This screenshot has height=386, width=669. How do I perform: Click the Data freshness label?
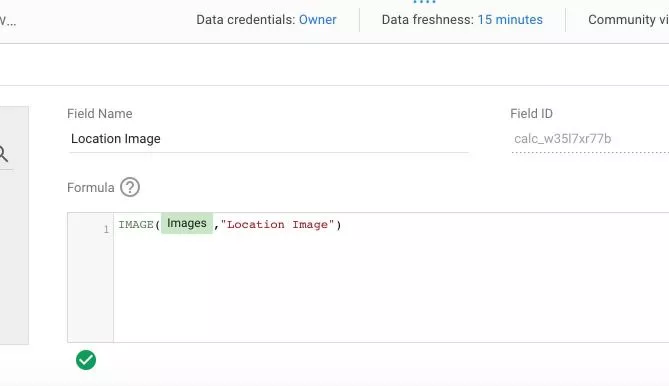[x=428, y=20]
